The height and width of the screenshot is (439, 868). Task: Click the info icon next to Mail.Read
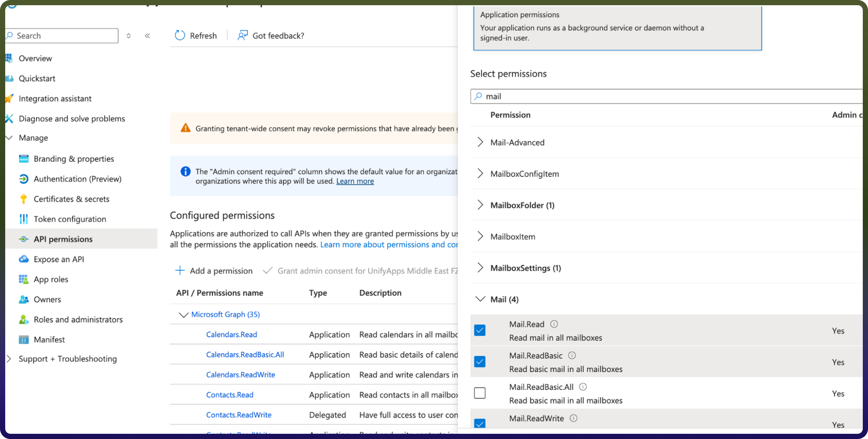click(x=554, y=324)
